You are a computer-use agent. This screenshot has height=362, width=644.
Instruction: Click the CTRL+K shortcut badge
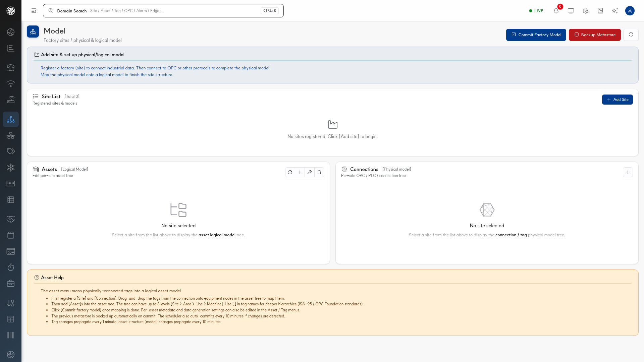click(x=270, y=11)
